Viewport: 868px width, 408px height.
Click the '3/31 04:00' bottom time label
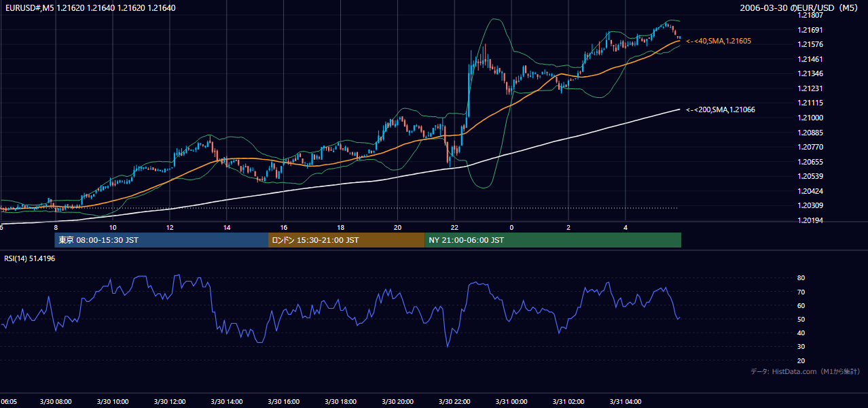tap(626, 401)
